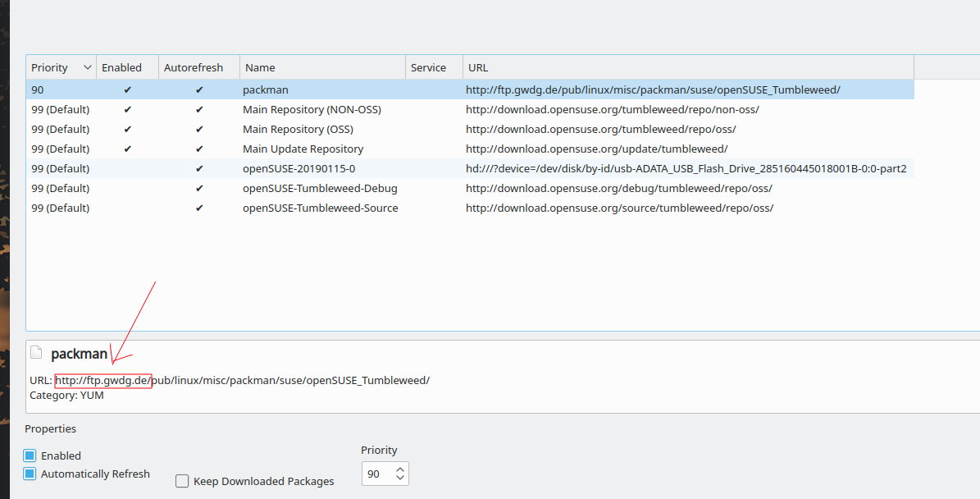Select Main Repository (NON-OSS) row
The width and height of the screenshot is (980, 499).
(470, 109)
